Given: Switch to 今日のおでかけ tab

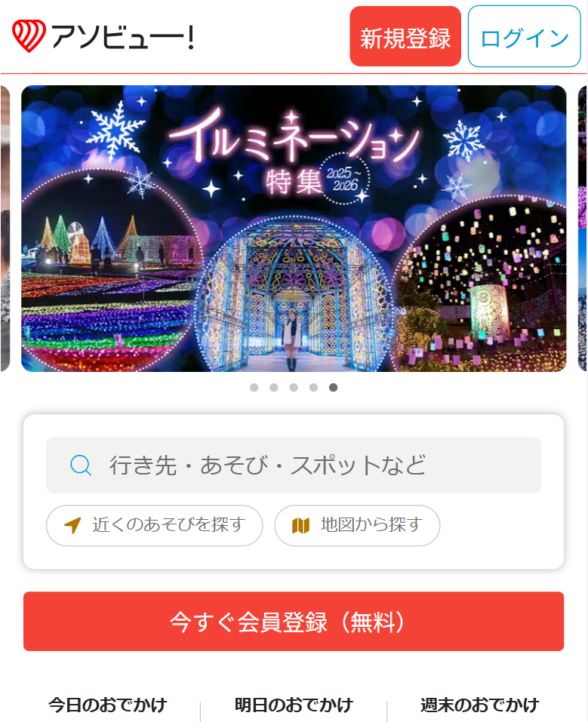Looking at the screenshot, I should coord(108,705).
